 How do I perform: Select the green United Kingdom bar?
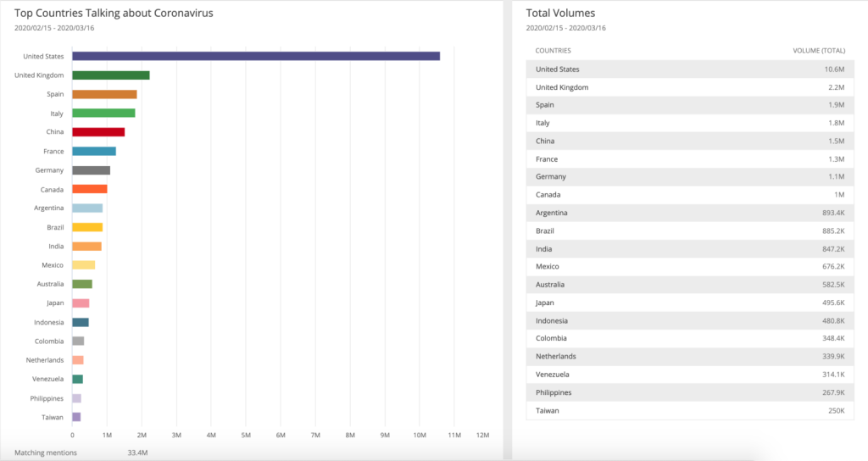tap(111, 75)
